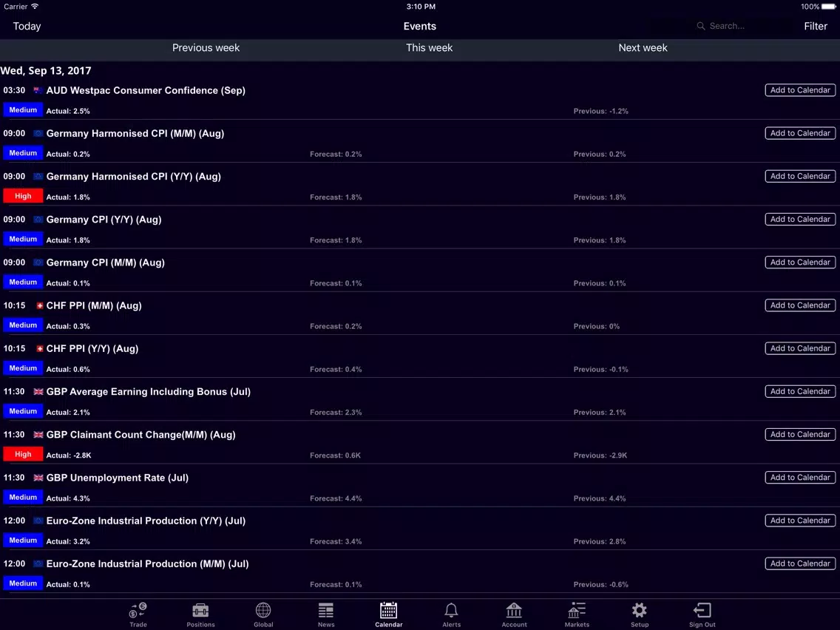Add Euro-Zone Industrial Production (Y/Y) to calendar
This screenshot has height=630, width=840.
coord(800,520)
